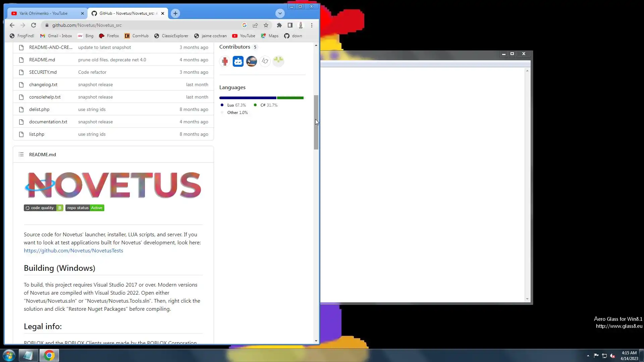Open the Chrome extensions puzzle icon
The image size is (644, 362).
[279, 25]
